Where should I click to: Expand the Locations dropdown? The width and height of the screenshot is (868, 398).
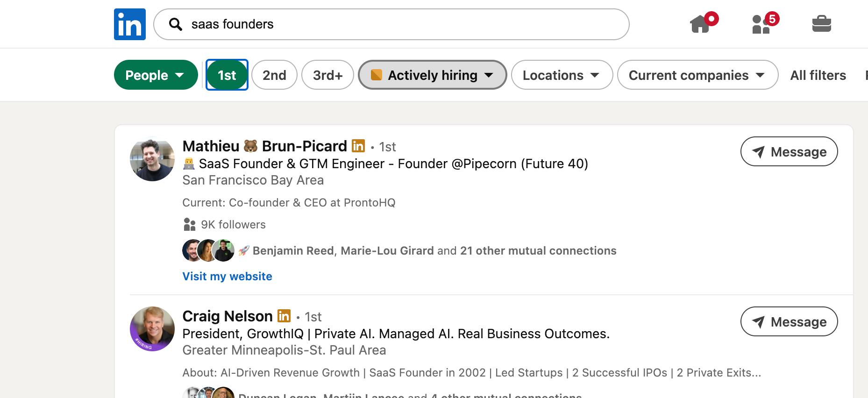click(x=562, y=75)
